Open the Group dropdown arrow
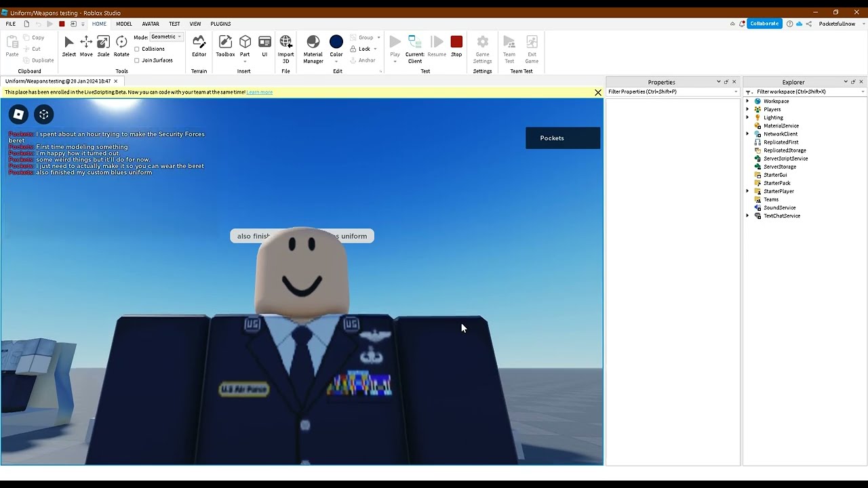868x488 pixels. coord(378,37)
